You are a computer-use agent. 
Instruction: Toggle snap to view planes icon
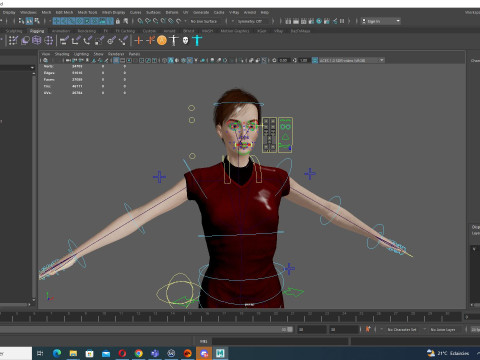tap(171, 21)
